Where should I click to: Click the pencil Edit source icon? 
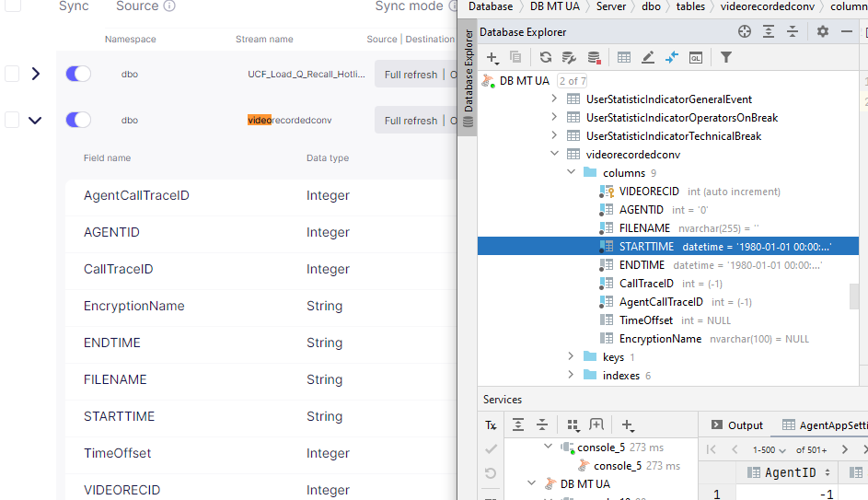click(x=648, y=57)
